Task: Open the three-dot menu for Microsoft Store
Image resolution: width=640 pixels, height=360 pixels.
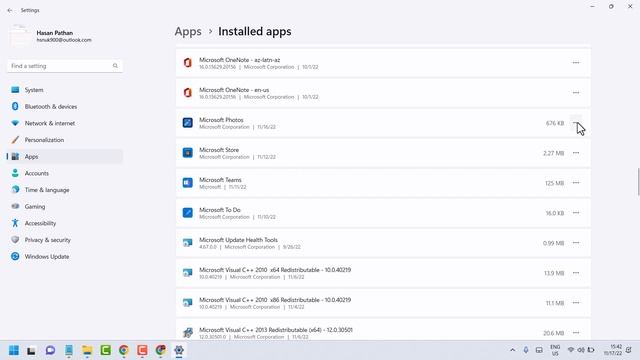Action: (x=576, y=153)
